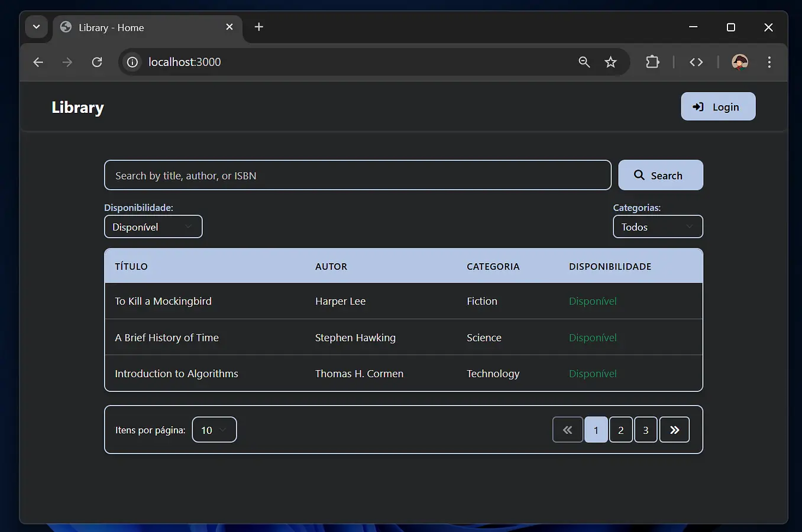This screenshot has height=532, width=802.
Task: View site information icon beside URL
Action: [132, 62]
